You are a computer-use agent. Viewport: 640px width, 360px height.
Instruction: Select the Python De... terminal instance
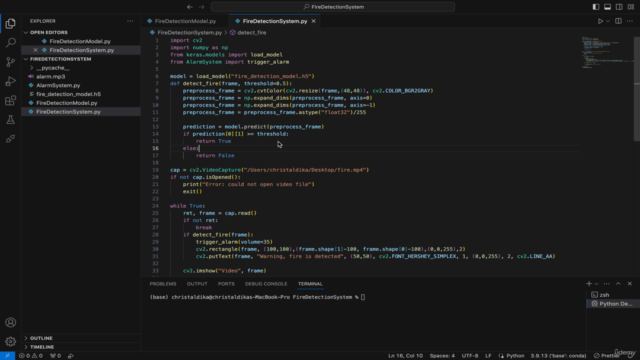click(x=613, y=304)
